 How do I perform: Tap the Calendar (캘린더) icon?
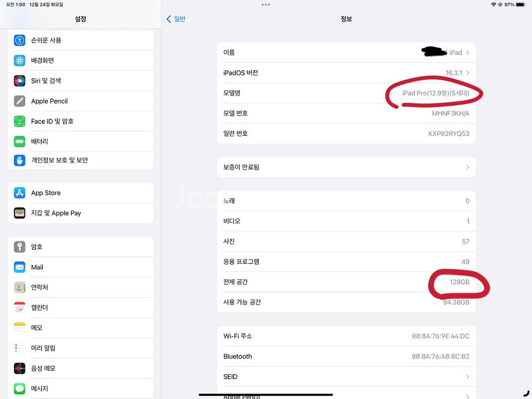[19, 307]
